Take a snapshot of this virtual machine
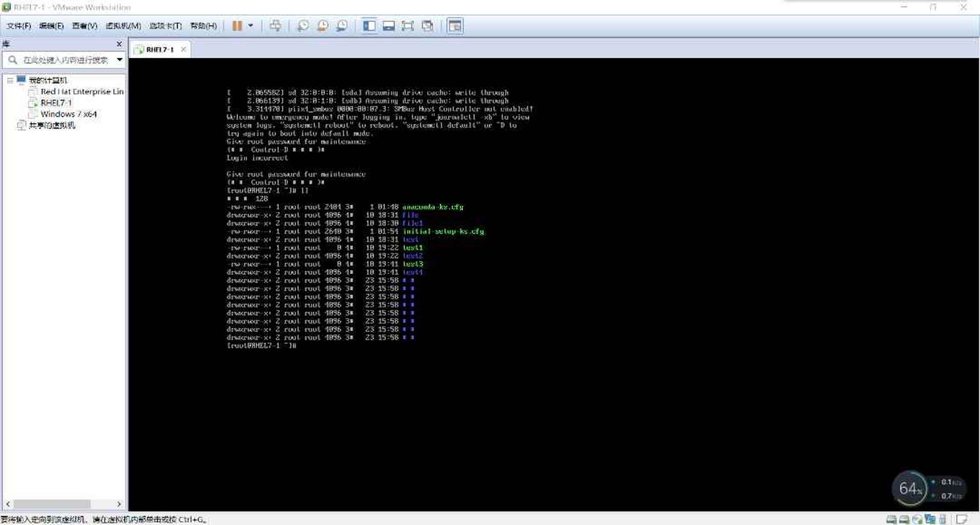Screen dimensions: 980x525 click(x=303, y=26)
